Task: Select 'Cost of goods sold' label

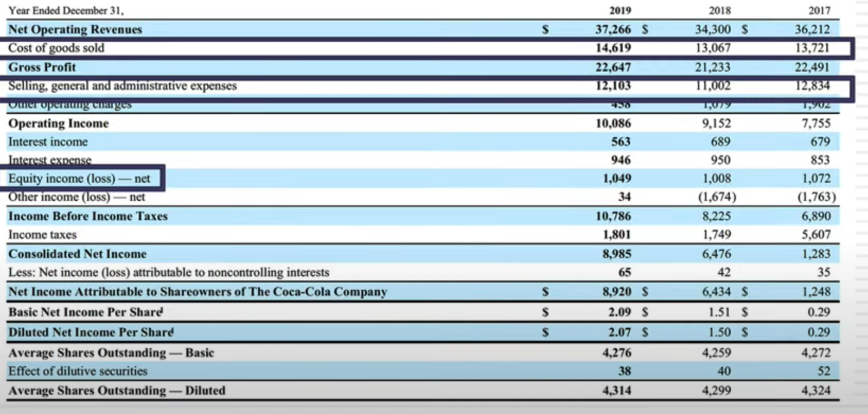Action: coord(56,48)
